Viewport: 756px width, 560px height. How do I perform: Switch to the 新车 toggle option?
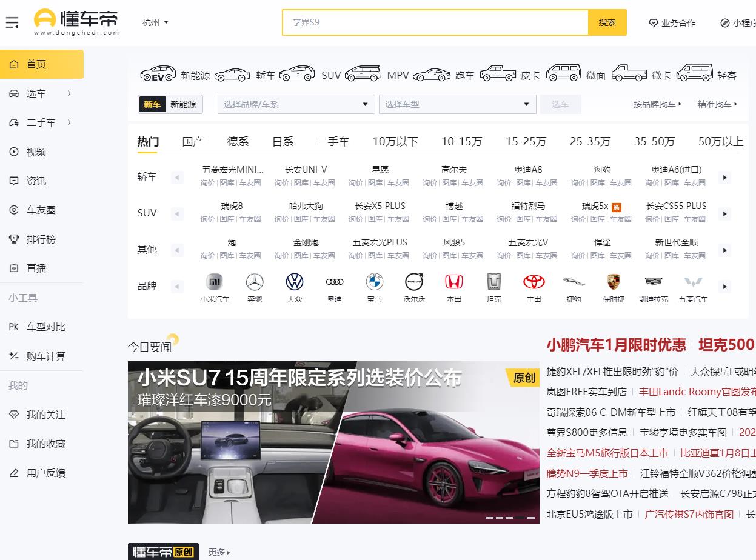[152, 104]
